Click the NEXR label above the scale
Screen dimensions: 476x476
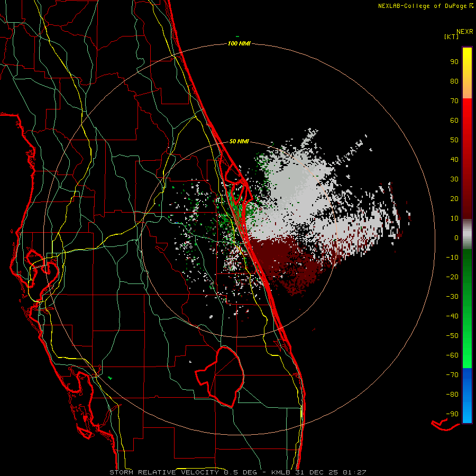464,32
